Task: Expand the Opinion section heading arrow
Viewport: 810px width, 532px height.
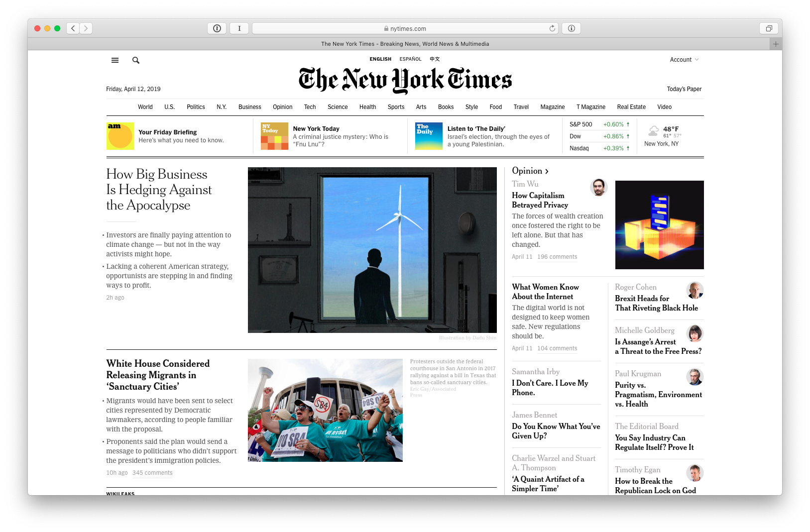Action: [x=547, y=171]
